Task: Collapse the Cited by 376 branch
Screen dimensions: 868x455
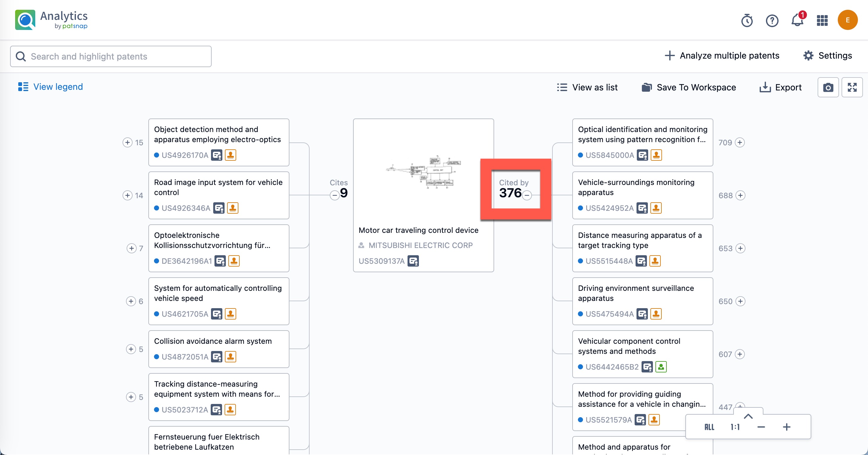Action: pos(527,195)
